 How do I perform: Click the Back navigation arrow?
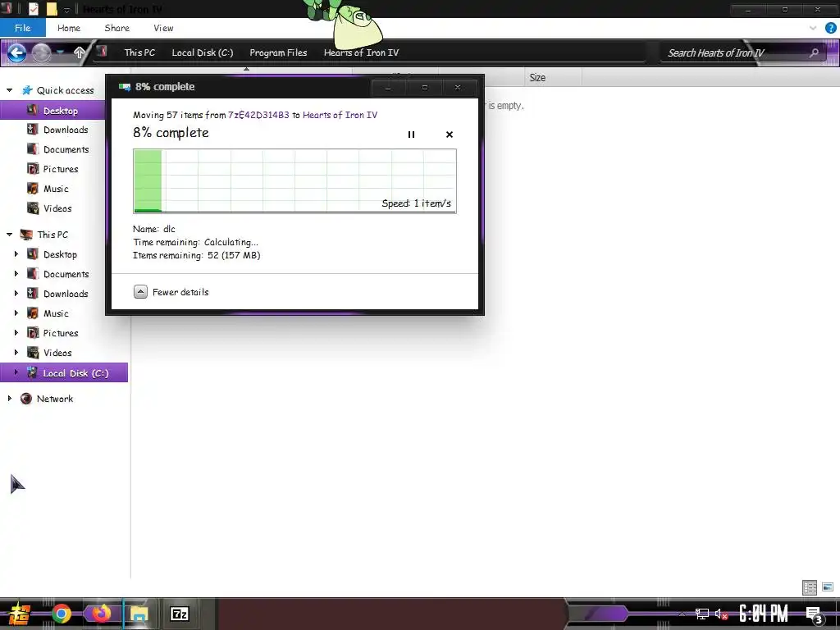pyautogui.click(x=16, y=52)
